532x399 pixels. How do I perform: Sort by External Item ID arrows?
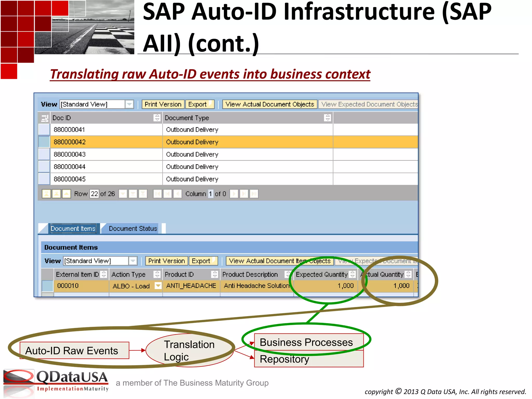pyautogui.click(x=104, y=274)
